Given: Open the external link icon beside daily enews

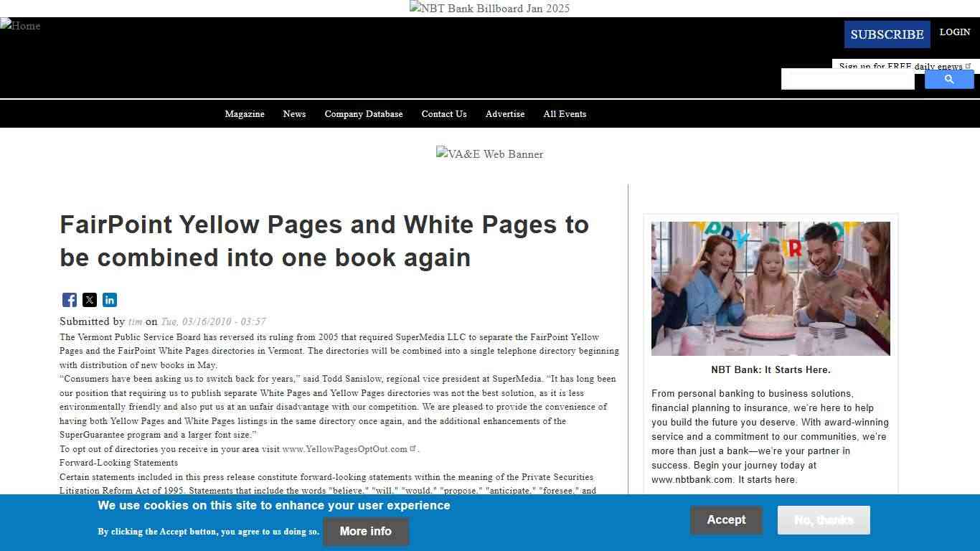Looking at the screenshot, I should (x=969, y=65).
